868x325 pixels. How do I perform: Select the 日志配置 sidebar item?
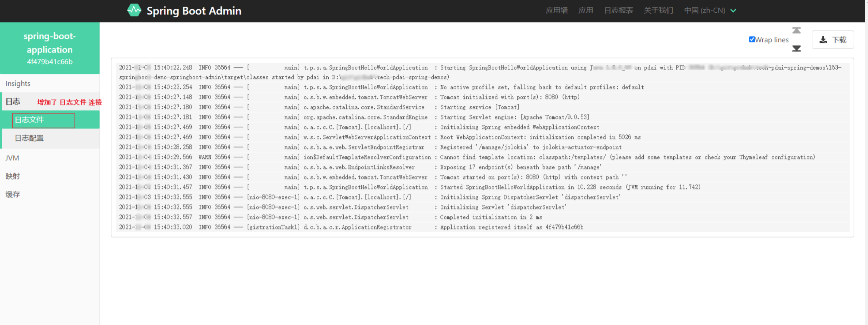50,138
